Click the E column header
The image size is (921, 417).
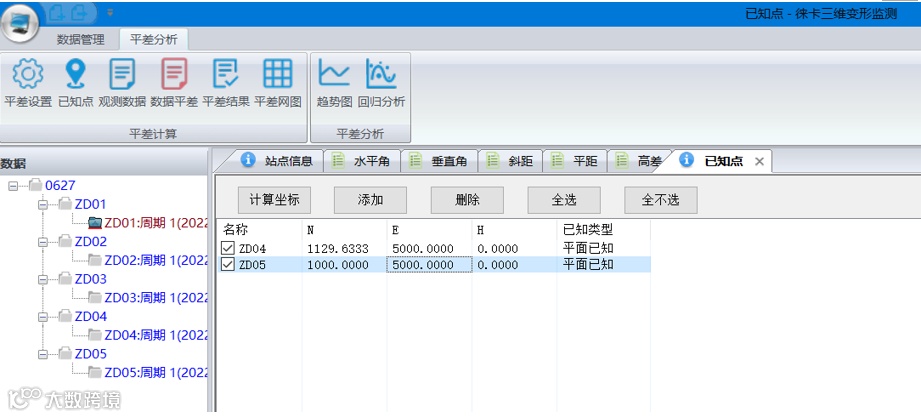coord(429,230)
